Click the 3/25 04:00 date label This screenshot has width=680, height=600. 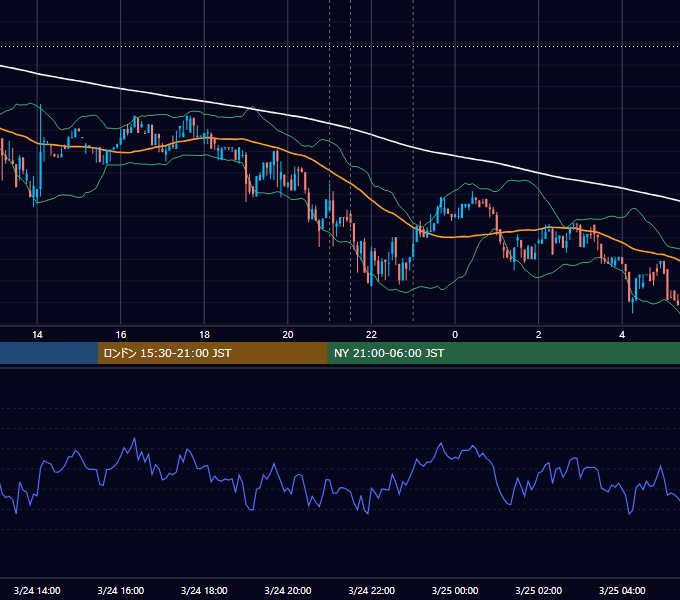(x=622, y=590)
